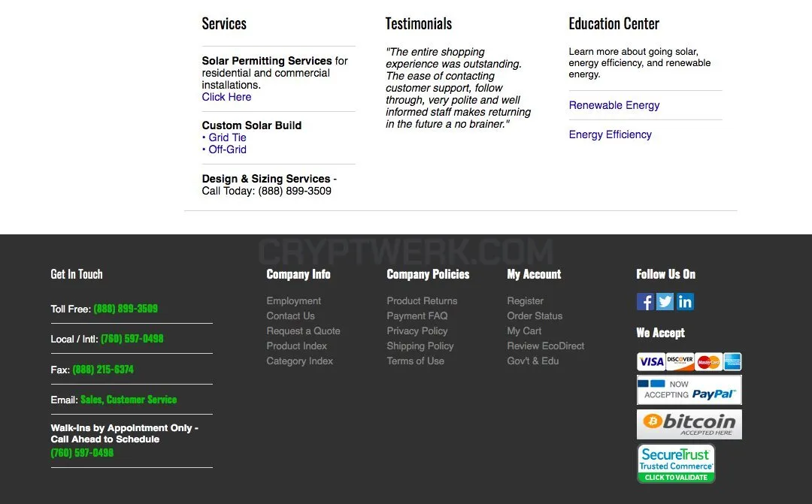The width and height of the screenshot is (812, 504).
Task: Click the Customer Service email link
Action: tap(141, 400)
